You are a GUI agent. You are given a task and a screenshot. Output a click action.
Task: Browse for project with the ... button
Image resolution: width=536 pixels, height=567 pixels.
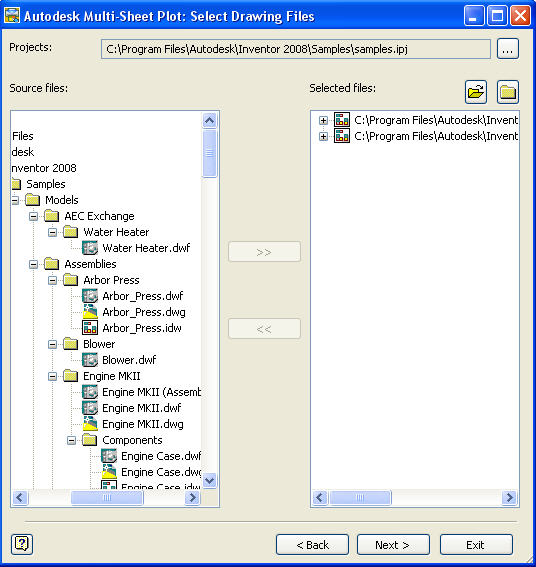508,49
